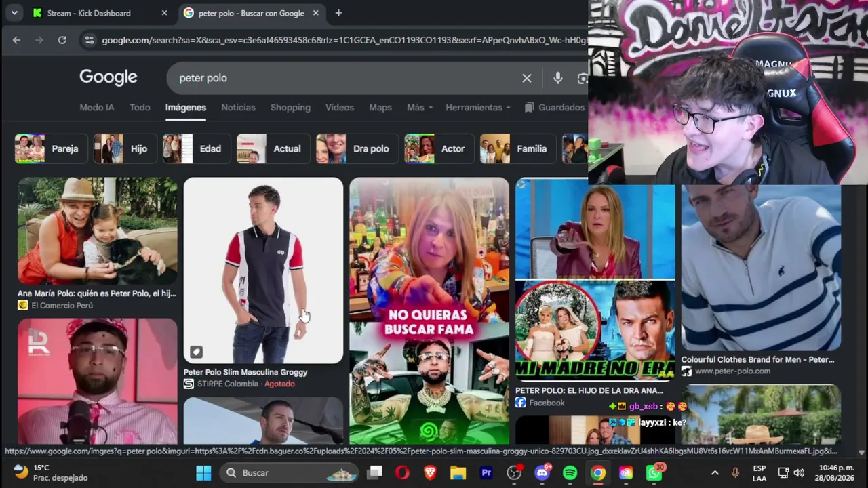868x488 pixels.
Task: Click the microphone icon in system tray
Action: tap(735, 472)
